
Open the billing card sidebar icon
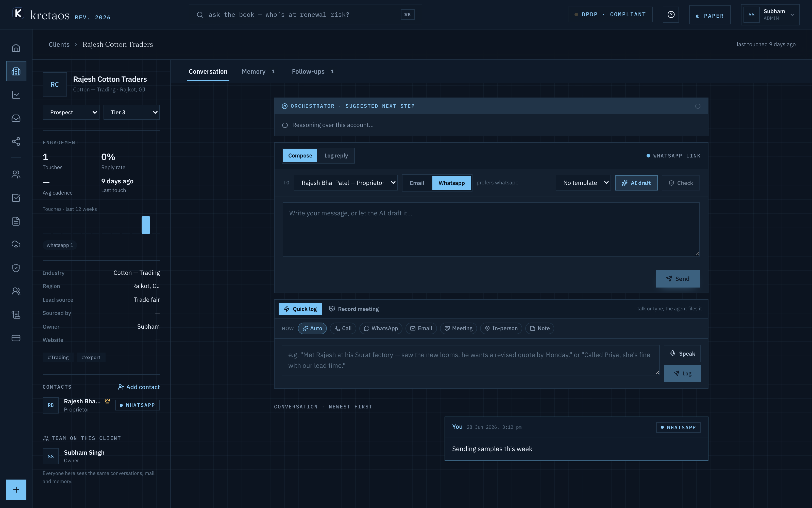[x=16, y=338]
